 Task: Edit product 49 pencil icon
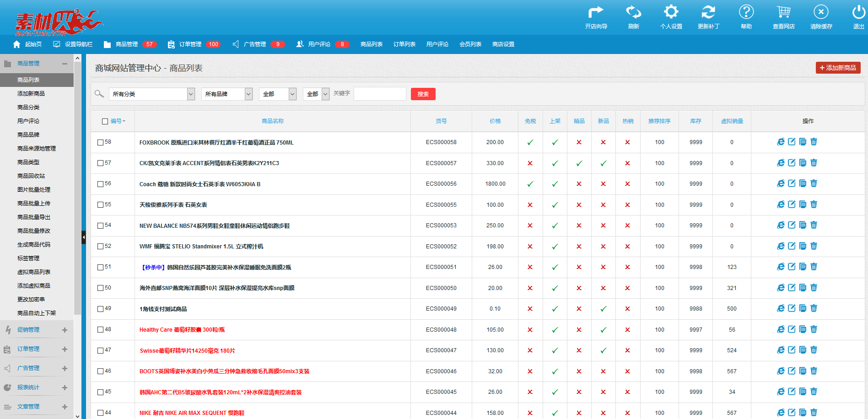[x=792, y=308]
